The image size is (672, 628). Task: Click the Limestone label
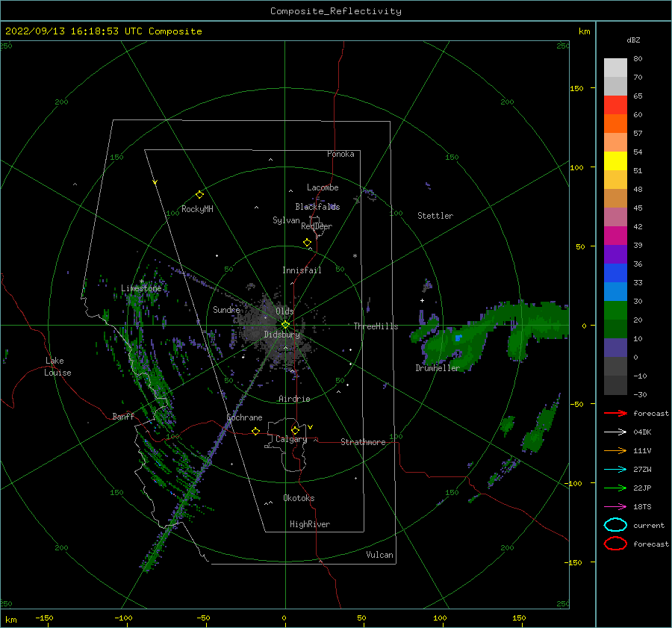point(141,288)
